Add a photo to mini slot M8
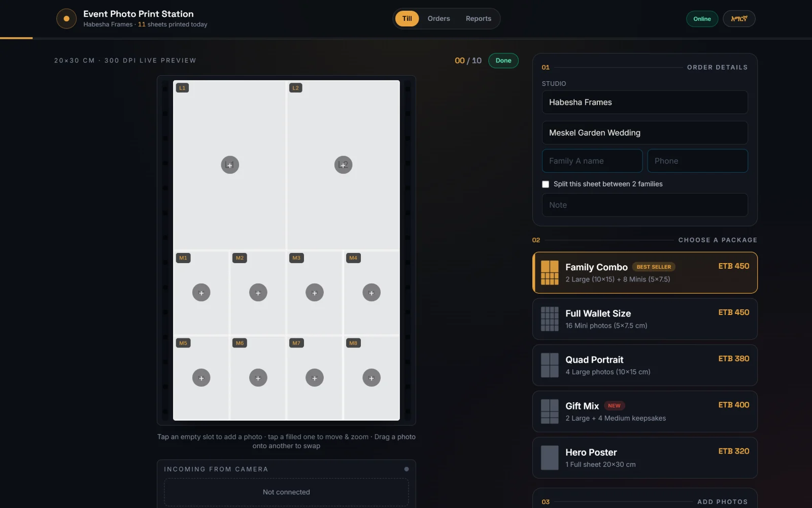The width and height of the screenshot is (812, 508). (371, 378)
